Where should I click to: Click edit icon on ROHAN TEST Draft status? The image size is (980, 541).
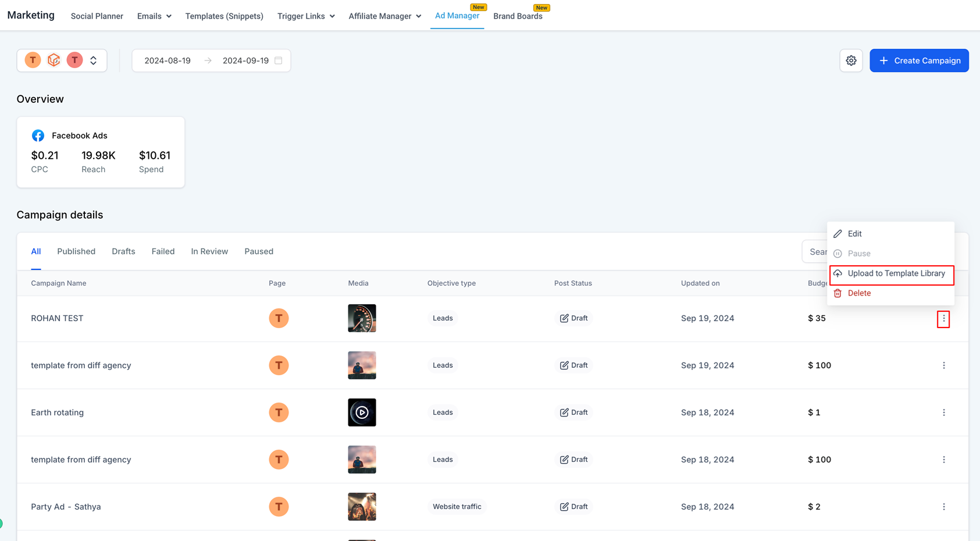point(563,318)
